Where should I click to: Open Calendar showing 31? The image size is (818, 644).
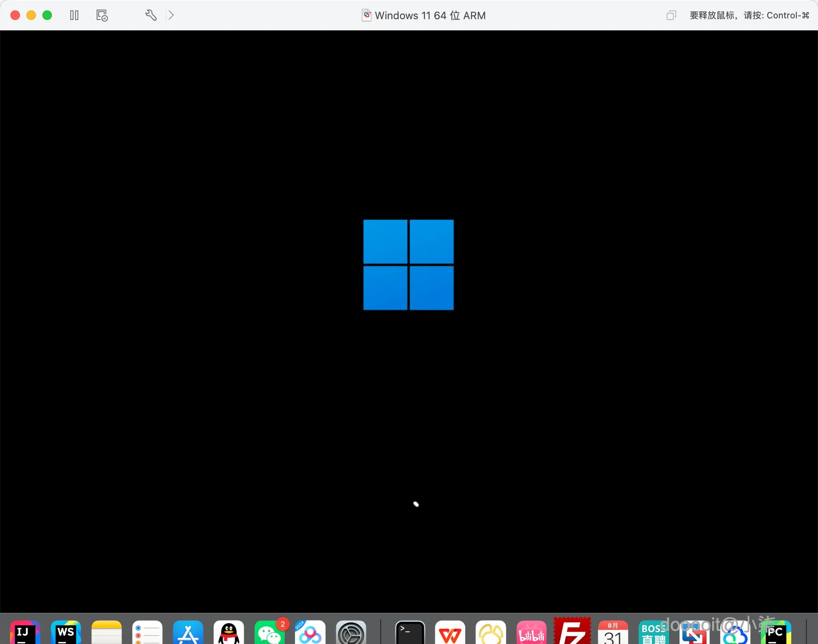tap(613, 632)
